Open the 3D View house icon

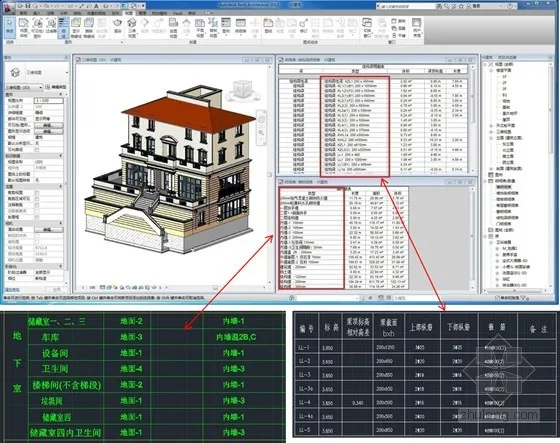tap(132, 27)
